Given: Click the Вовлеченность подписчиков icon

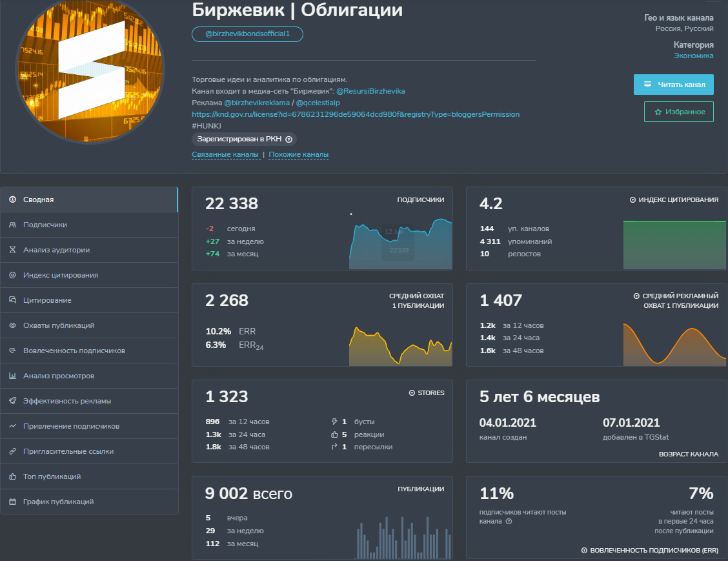Looking at the screenshot, I should pos(12,351).
